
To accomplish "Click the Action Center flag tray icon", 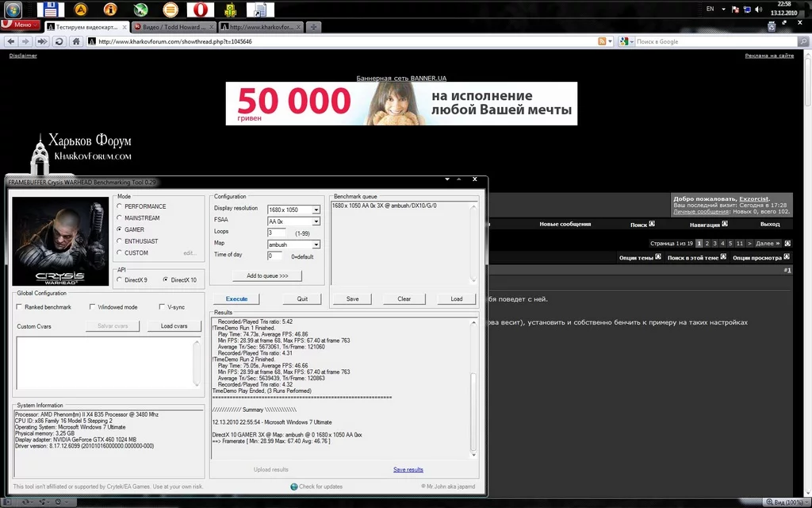I will coord(735,10).
